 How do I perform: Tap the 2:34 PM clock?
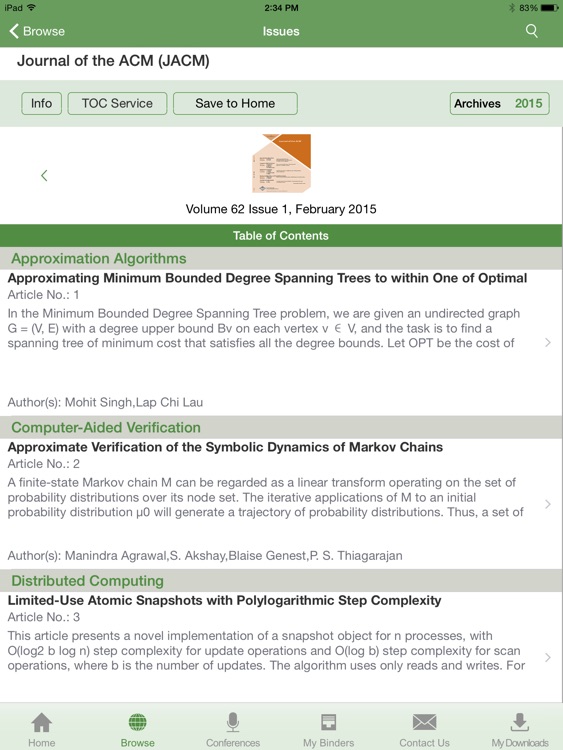pyautogui.click(x=281, y=8)
